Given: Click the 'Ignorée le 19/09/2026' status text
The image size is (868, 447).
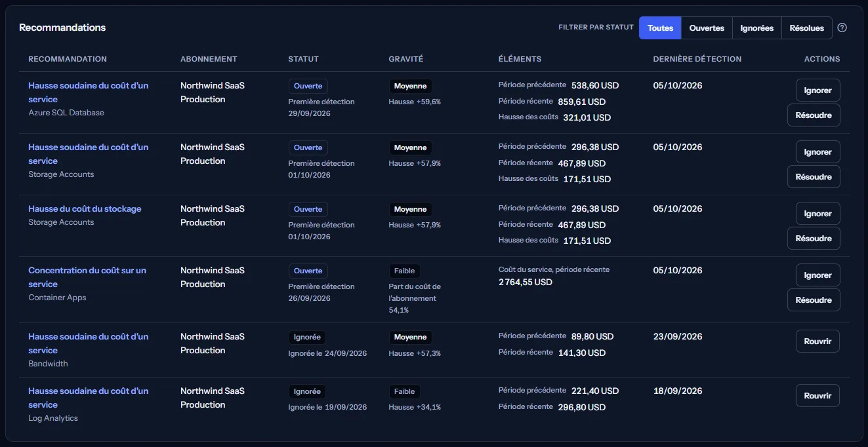Looking at the screenshot, I should [327, 407].
